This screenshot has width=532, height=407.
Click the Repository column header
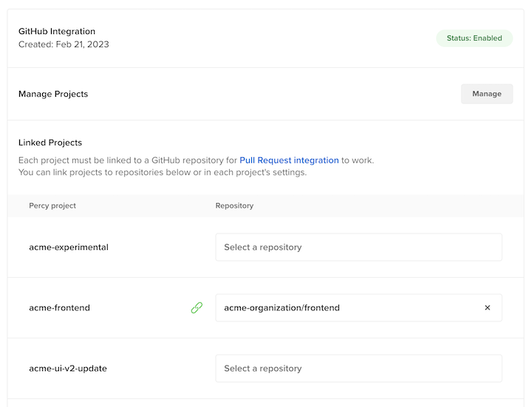234,205
